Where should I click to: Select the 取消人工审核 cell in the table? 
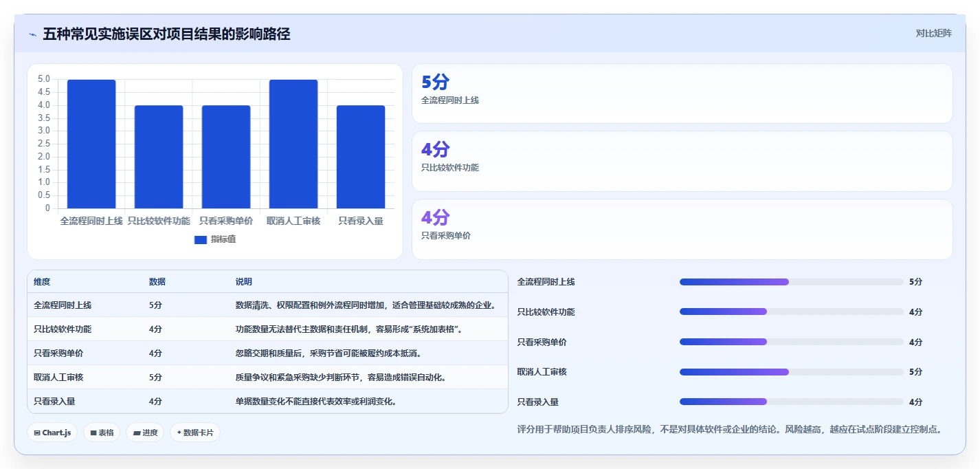point(58,378)
